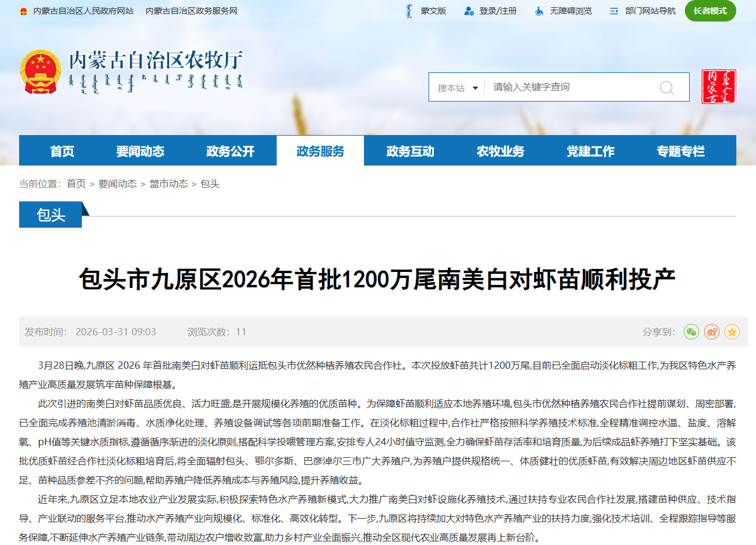
Task: Click the national emblem logo of 内蒙古自治区农牧厅
Action: coord(39,70)
